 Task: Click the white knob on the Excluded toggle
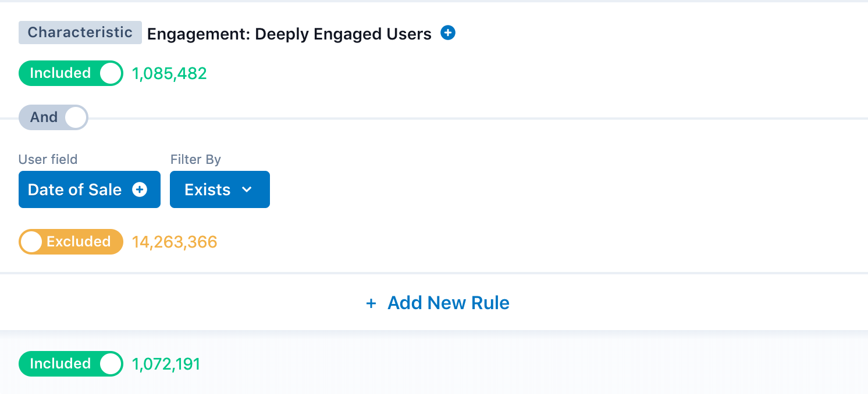31,242
